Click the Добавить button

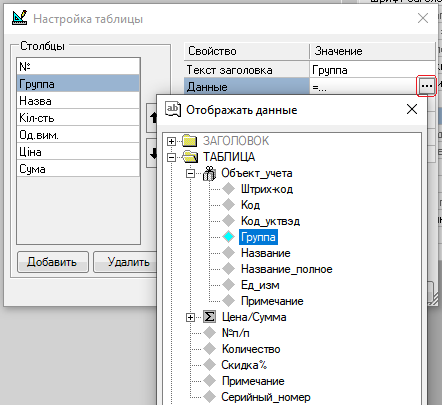(x=53, y=262)
